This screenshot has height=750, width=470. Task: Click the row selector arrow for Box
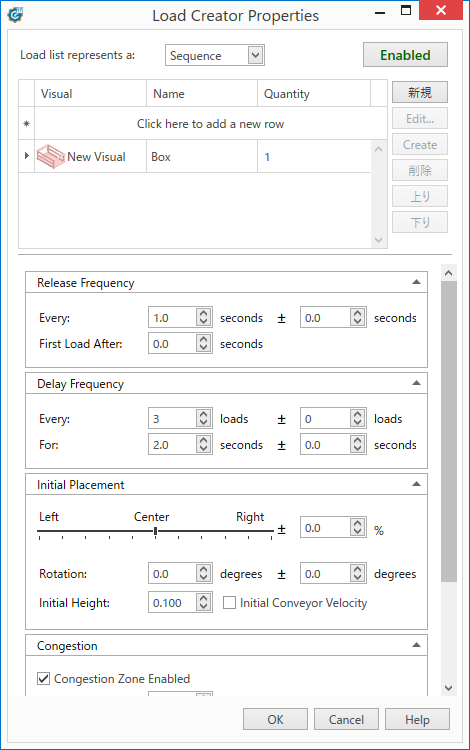click(x=26, y=155)
